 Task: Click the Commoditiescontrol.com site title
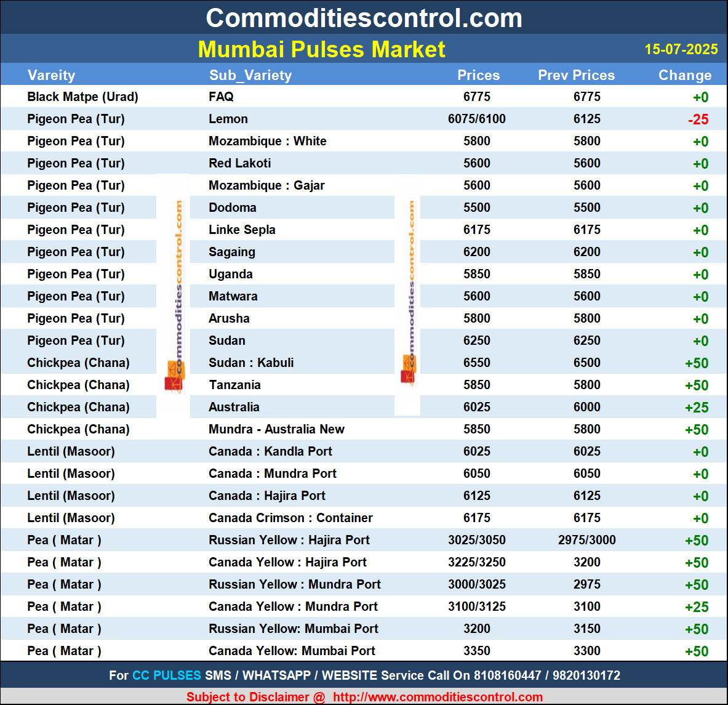pyautogui.click(x=364, y=18)
